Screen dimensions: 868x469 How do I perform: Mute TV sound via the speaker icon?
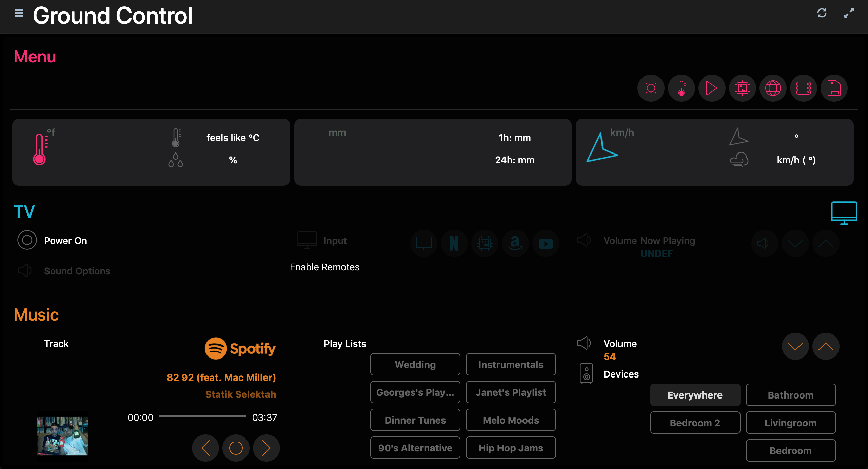click(764, 243)
